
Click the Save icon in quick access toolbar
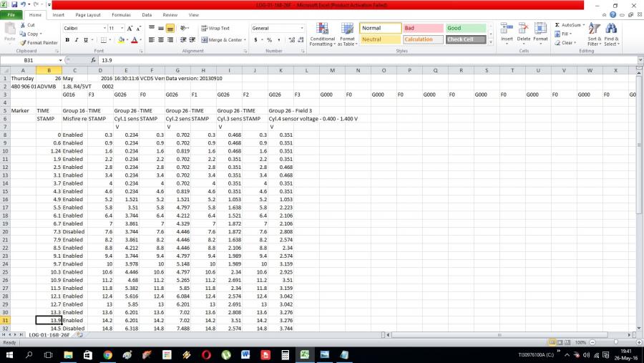click(x=14, y=4)
